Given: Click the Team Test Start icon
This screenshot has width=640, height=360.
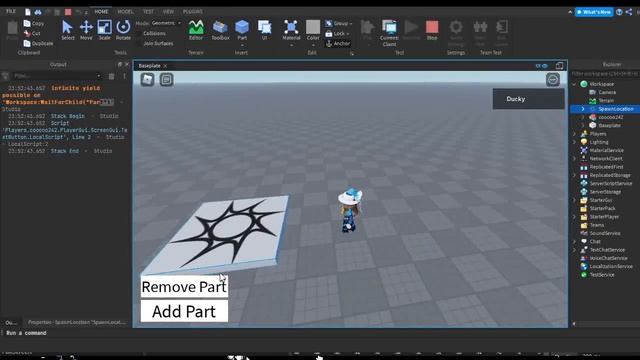Looking at the screenshot, I should [480, 28].
